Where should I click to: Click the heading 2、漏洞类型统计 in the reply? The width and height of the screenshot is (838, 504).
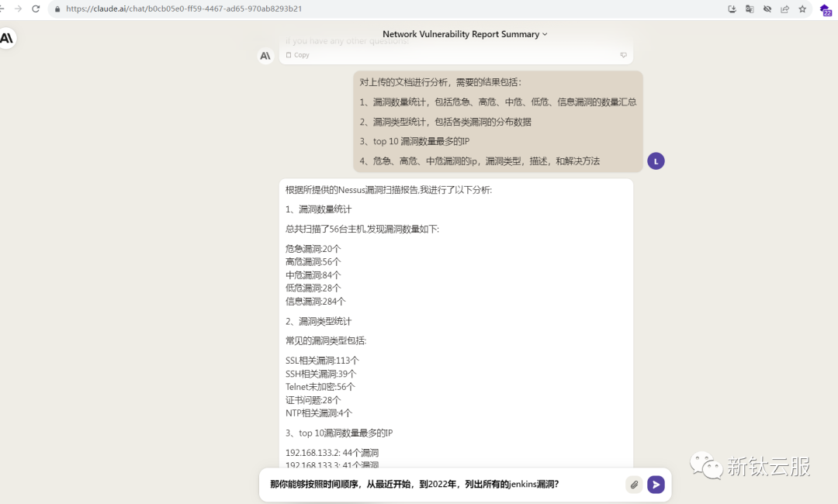tap(319, 322)
